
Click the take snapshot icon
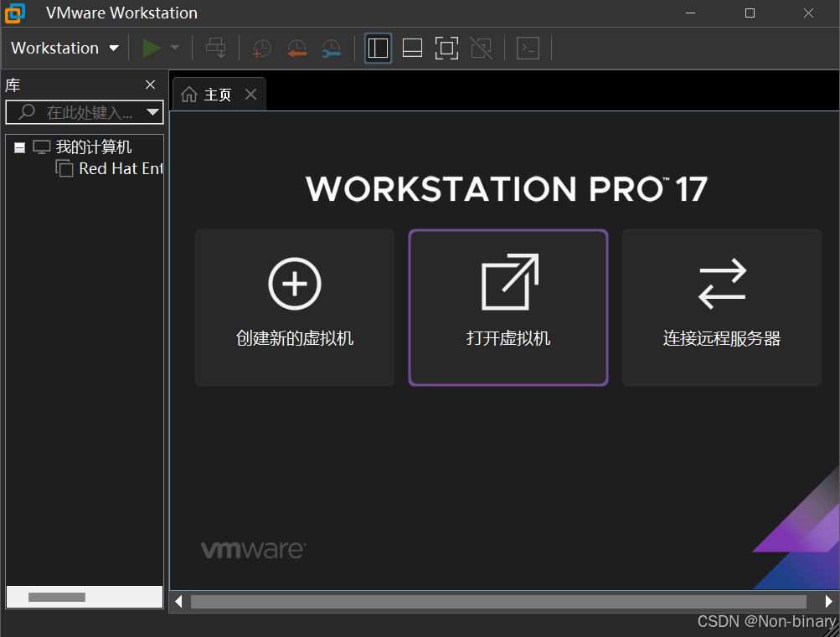(261, 49)
